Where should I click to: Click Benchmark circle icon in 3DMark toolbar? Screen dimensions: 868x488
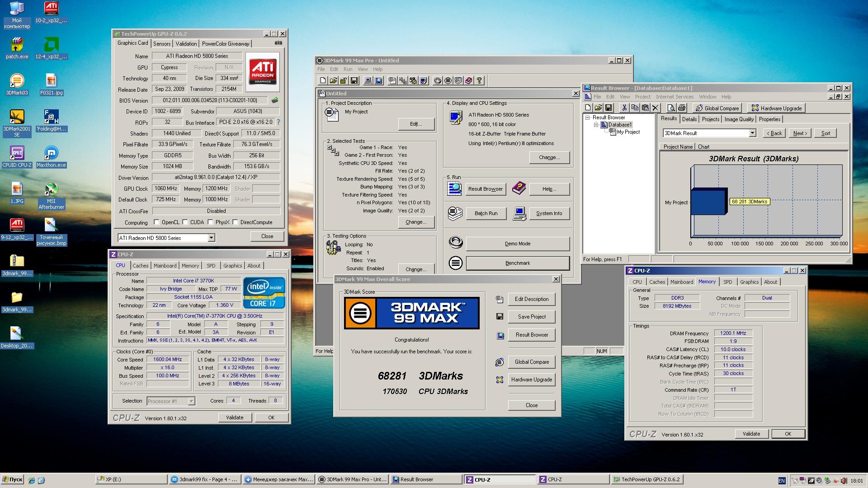tap(448, 80)
